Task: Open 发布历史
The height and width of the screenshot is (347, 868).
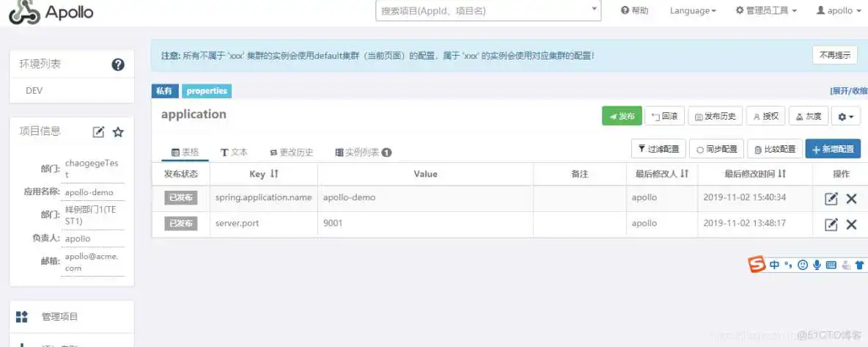Action: point(716,117)
